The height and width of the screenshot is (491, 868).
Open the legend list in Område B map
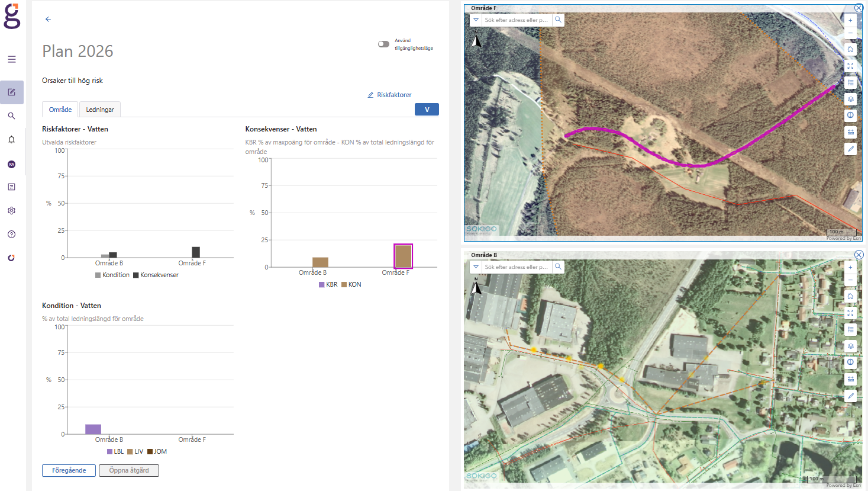(x=850, y=329)
